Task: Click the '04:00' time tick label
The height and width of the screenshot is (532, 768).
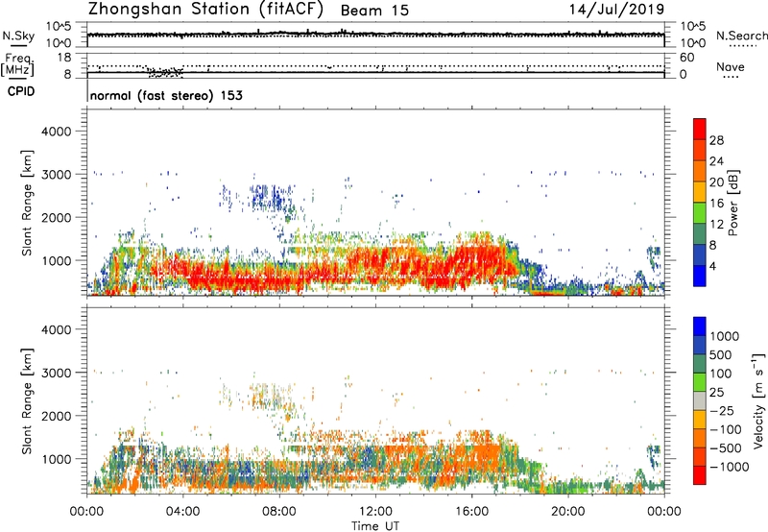Action: [x=183, y=512]
